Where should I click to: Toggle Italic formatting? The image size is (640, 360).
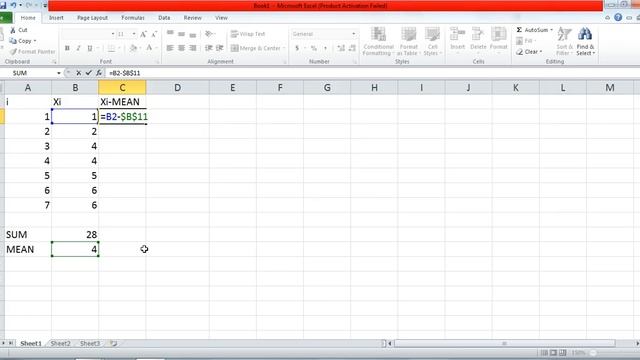pyautogui.click(x=78, y=48)
